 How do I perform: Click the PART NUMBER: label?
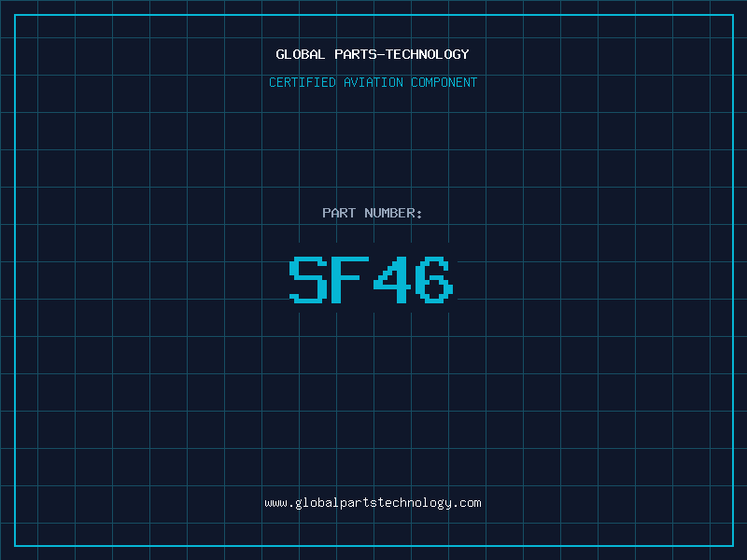click(372, 213)
